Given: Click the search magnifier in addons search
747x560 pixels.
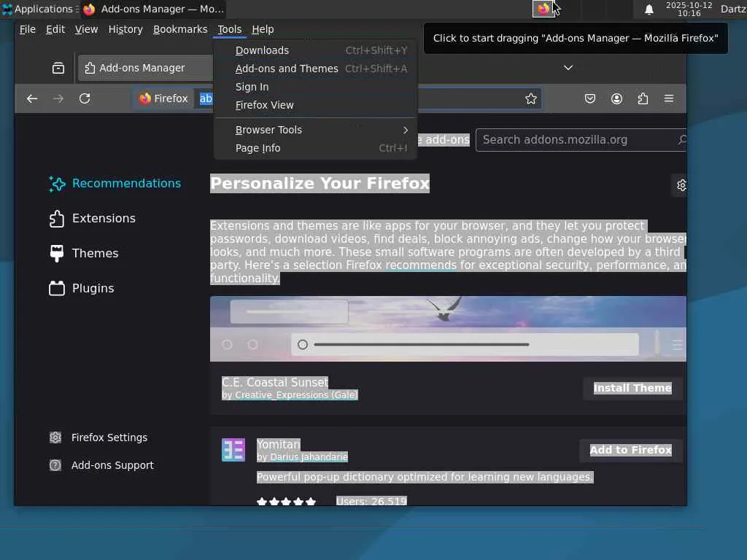Looking at the screenshot, I should coord(682,139).
